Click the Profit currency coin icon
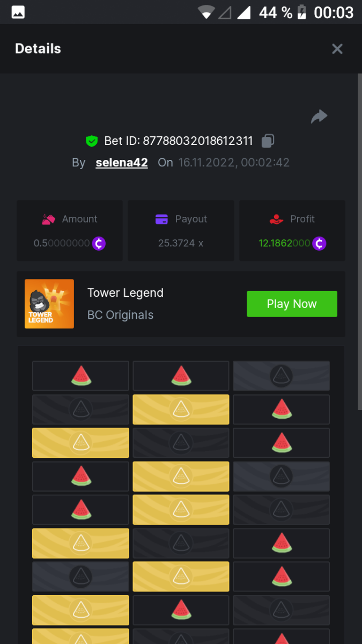 coord(319,243)
